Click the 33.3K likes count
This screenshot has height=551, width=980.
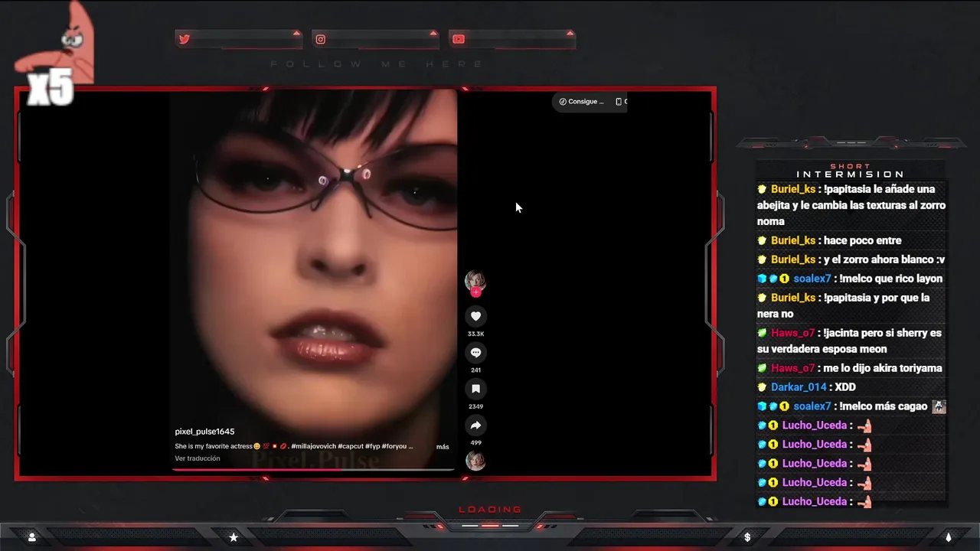(475, 334)
